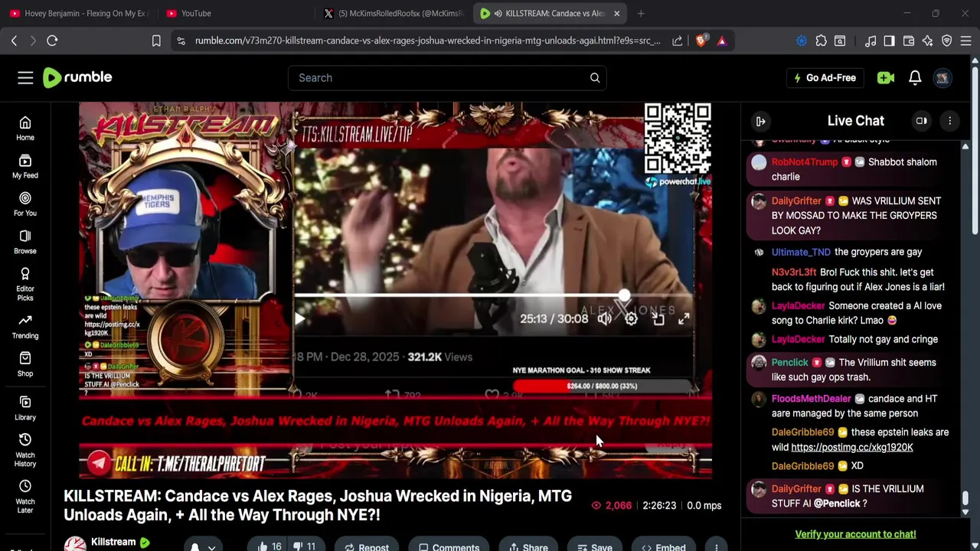Open Trending in the sidebar
Viewport: 980px width, 551px height.
click(25, 326)
